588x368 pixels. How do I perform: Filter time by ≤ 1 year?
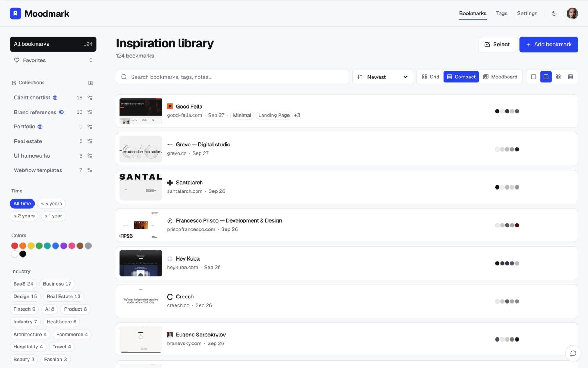53,216
